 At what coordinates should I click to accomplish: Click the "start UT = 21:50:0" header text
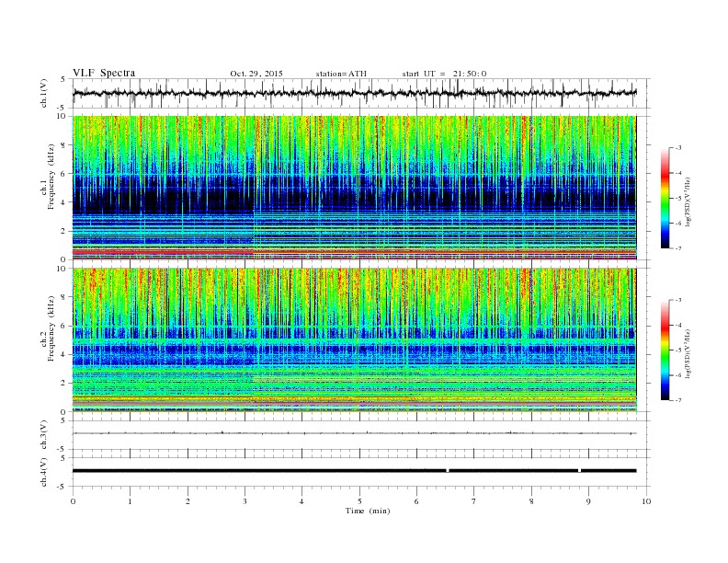pos(444,74)
